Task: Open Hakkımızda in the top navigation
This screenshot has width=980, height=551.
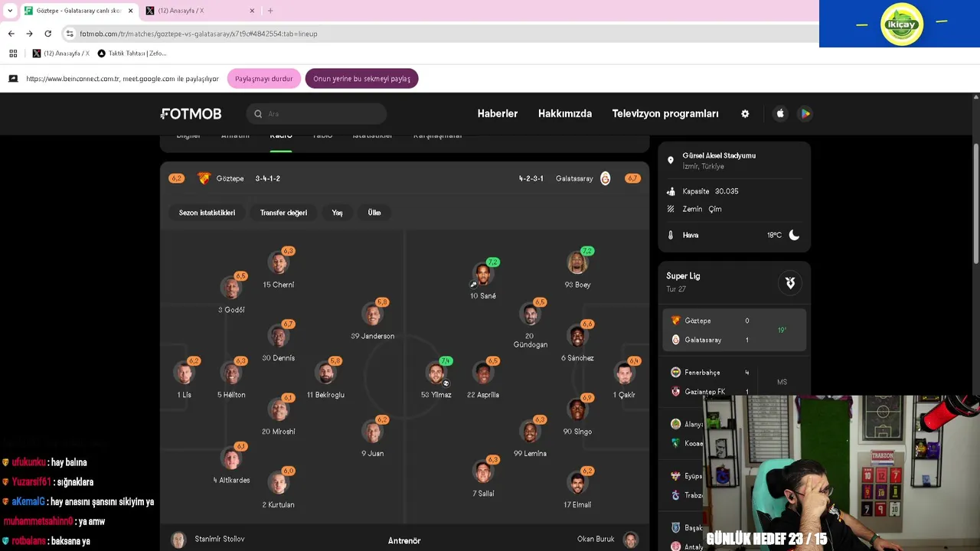Action: (565, 113)
